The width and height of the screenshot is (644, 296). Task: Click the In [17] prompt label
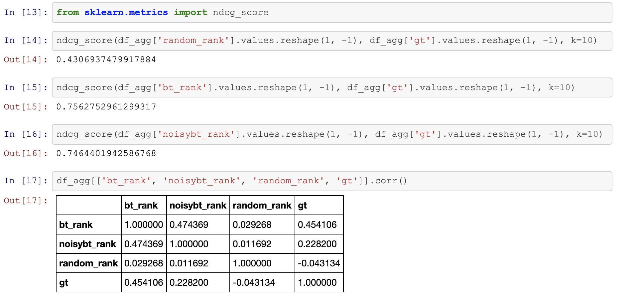(x=26, y=181)
